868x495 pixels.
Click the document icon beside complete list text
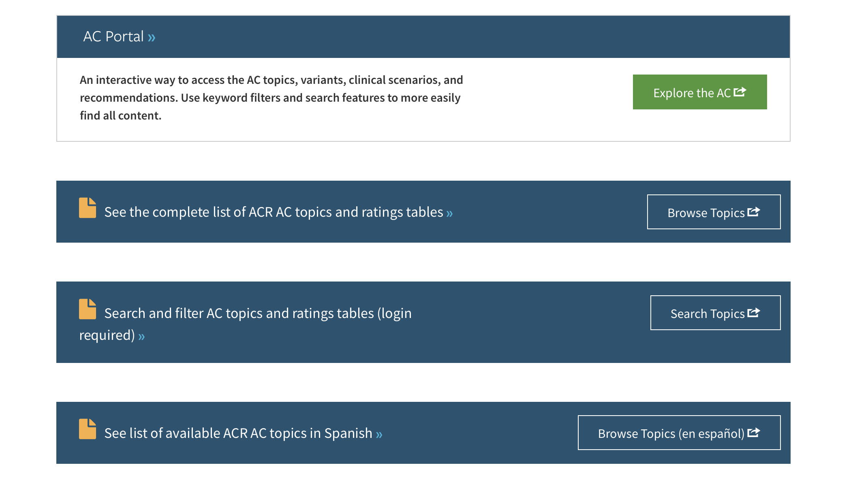88,208
